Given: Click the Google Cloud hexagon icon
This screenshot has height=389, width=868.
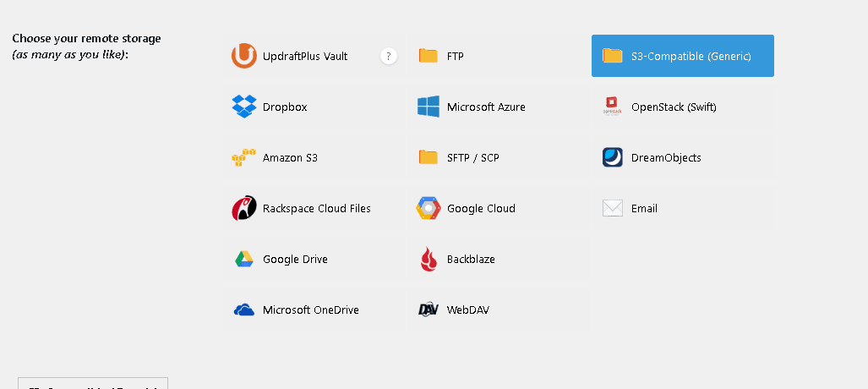Looking at the screenshot, I should (429, 208).
